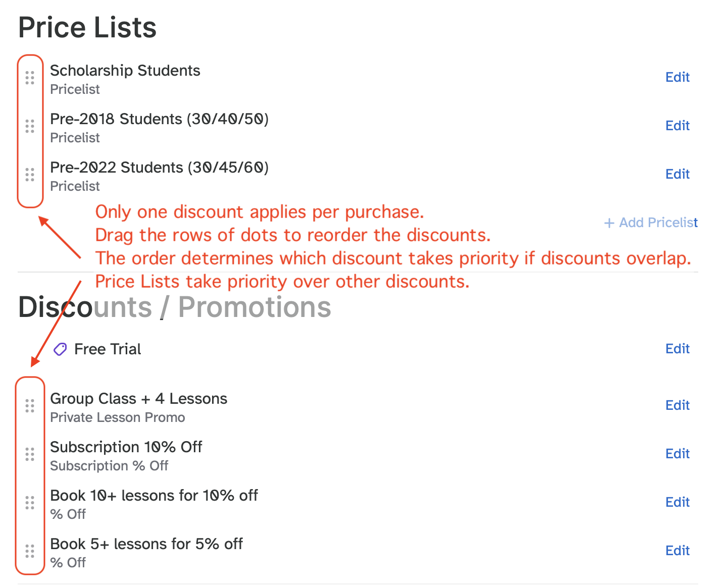The image size is (726, 588).
Task: Edit the Scholarship Students pricelist
Action: click(678, 77)
